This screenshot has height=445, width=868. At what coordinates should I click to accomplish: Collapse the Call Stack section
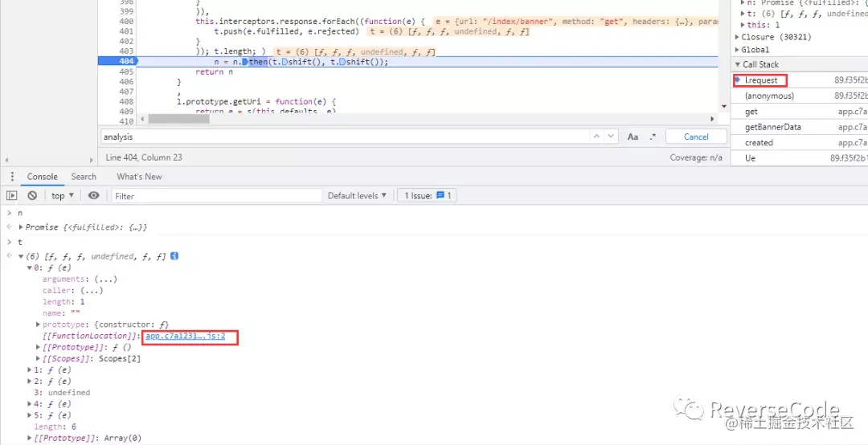point(737,64)
